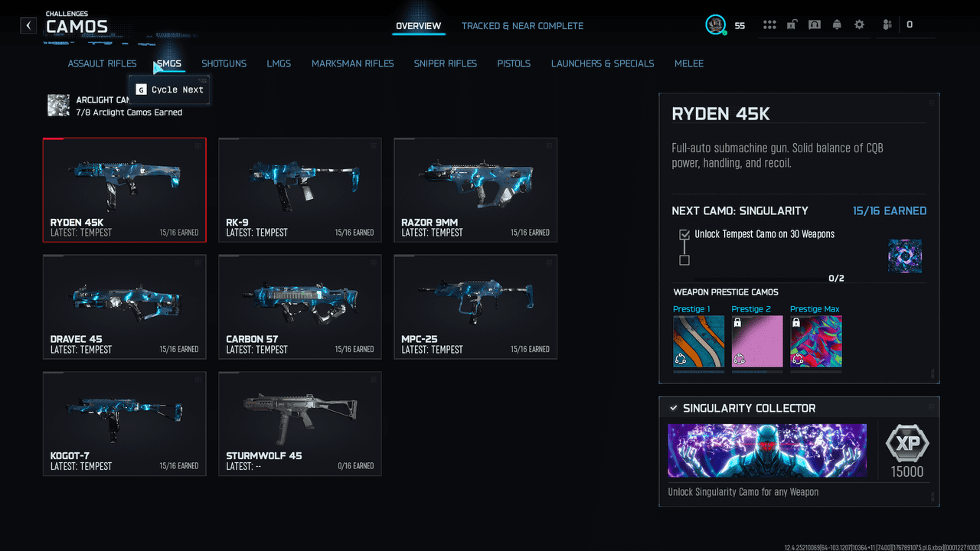Viewport: 980px width, 551px height.
Task: Select the Sturmwolf 45 weapon card
Action: pos(299,423)
